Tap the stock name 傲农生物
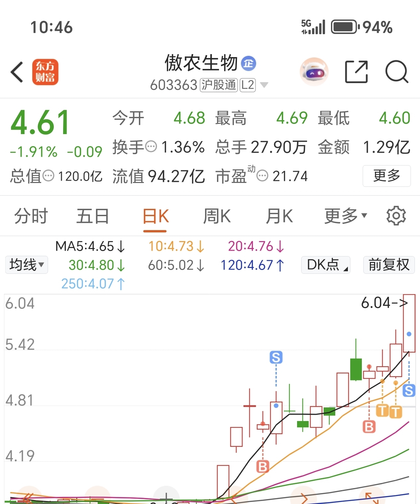Viewport: 420px width, 504px height. coord(201,63)
